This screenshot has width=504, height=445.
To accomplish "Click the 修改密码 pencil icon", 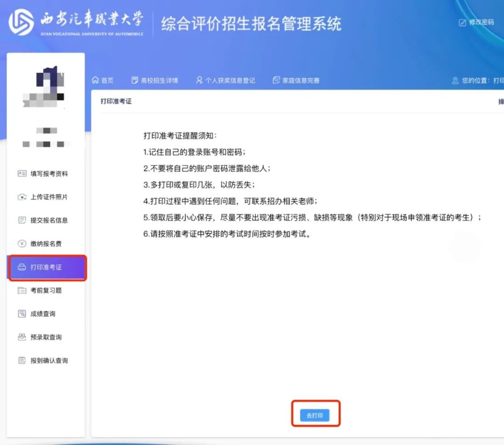I will pos(462,22).
